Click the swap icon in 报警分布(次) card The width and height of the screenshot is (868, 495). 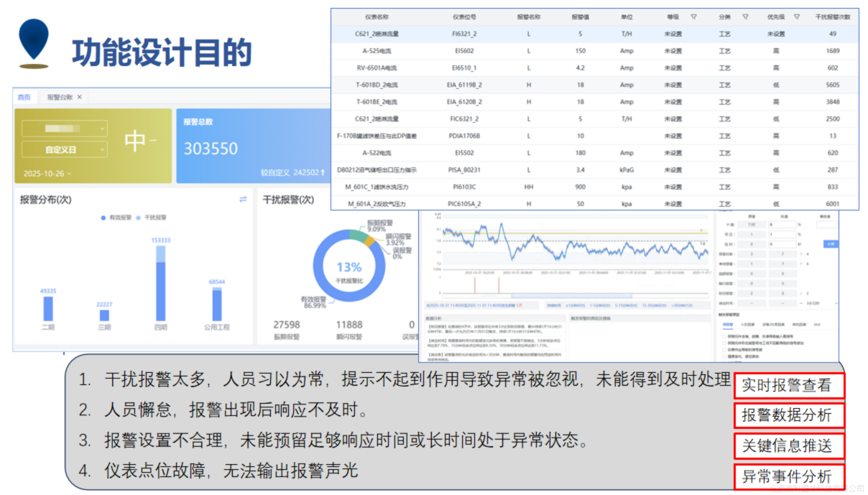pos(243,199)
